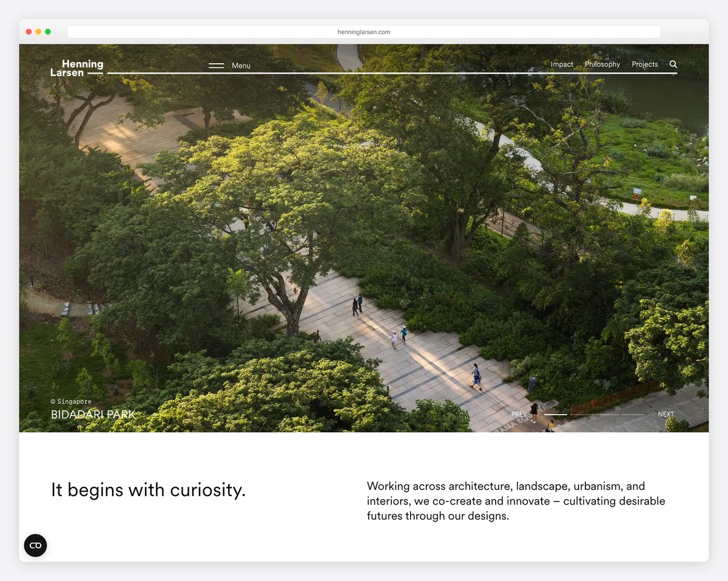The image size is (728, 581).
Task: Click the round CO badge button
Action: [x=35, y=545]
